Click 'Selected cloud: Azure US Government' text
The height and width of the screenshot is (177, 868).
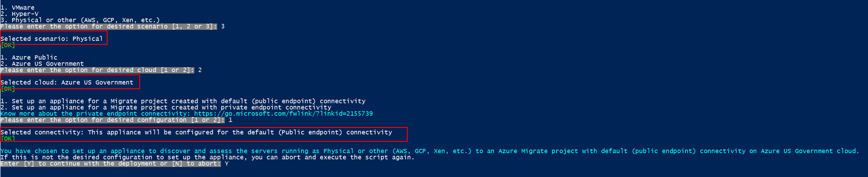coord(67,82)
